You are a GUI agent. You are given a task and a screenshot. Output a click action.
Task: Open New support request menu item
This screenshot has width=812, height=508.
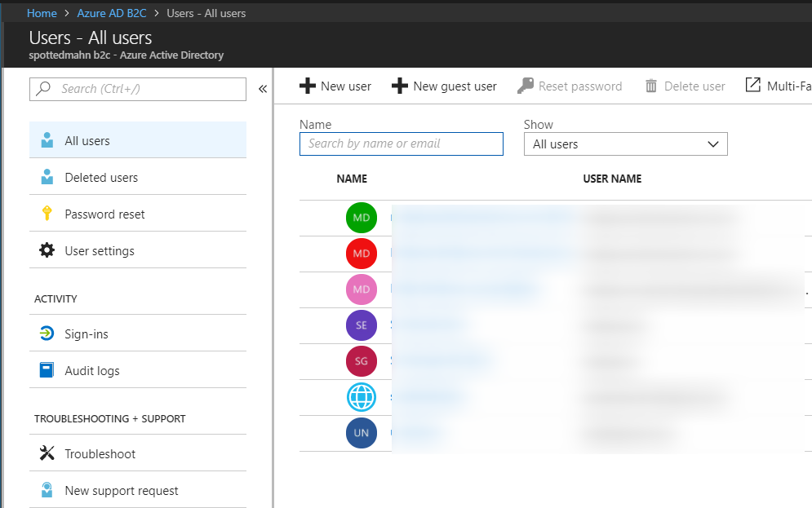point(138,490)
